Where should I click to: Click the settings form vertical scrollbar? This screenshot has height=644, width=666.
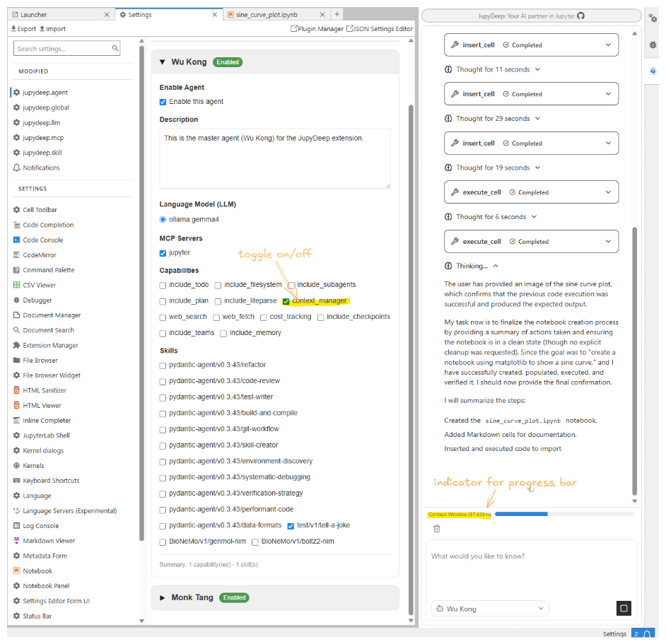pos(411,359)
